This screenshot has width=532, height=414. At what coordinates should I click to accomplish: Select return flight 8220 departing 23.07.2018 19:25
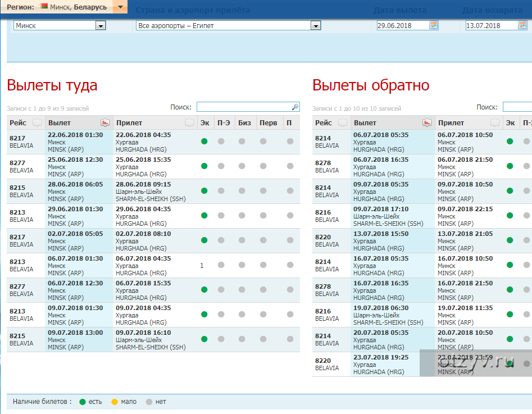[x=422, y=365]
